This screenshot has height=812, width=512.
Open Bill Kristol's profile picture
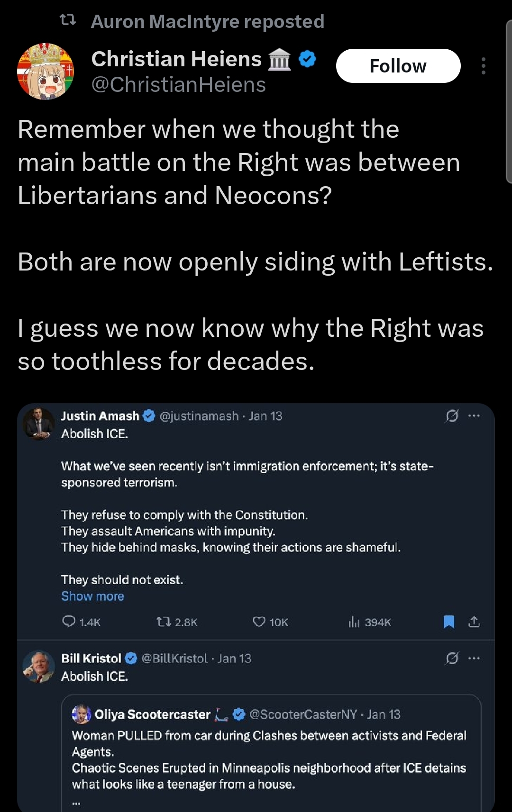click(39, 666)
